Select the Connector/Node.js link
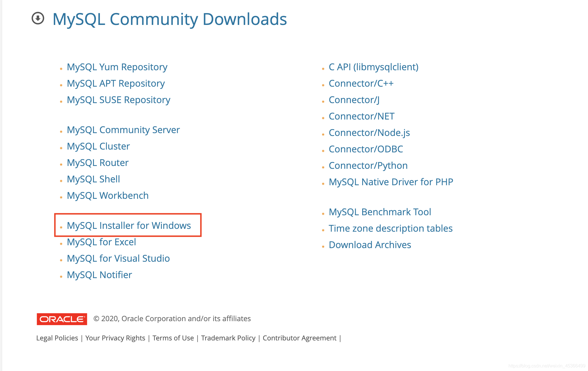 click(x=369, y=133)
